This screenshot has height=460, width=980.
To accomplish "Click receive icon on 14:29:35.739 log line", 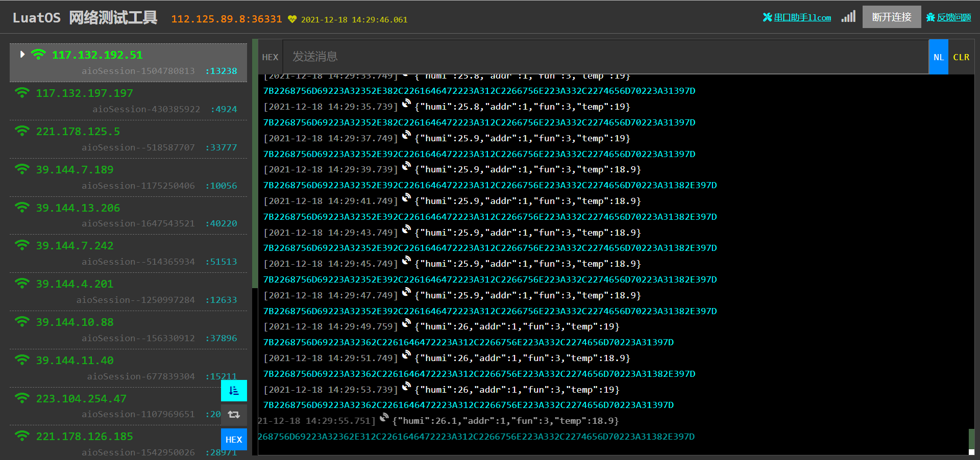I will (x=406, y=104).
